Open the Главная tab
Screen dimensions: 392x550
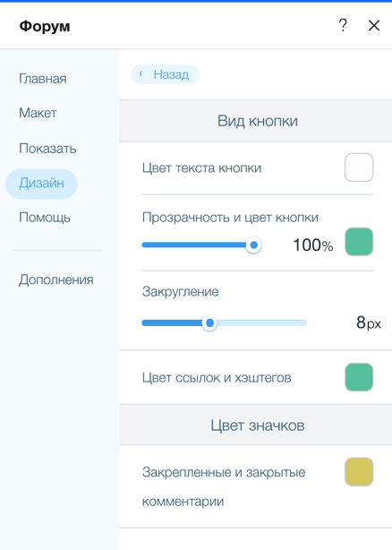pos(43,79)
